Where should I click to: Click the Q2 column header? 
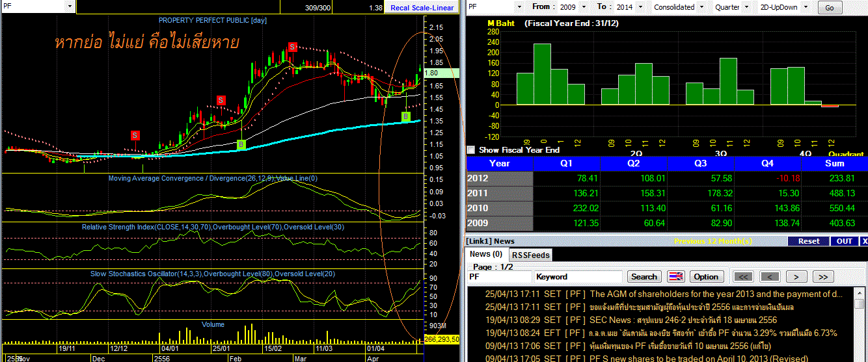click(x=635, y=164)
